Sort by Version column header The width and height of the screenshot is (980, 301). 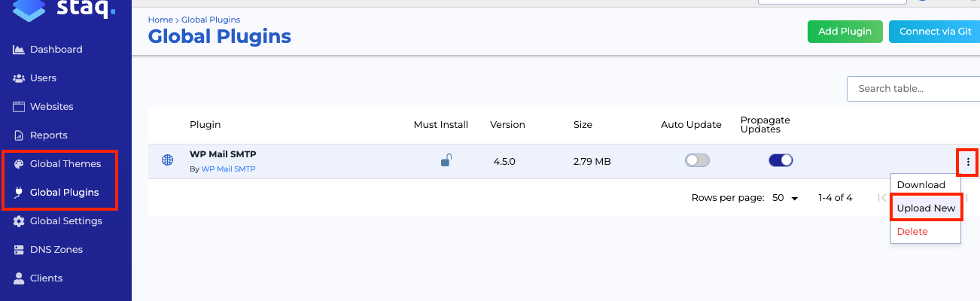(x=507, y=125)
